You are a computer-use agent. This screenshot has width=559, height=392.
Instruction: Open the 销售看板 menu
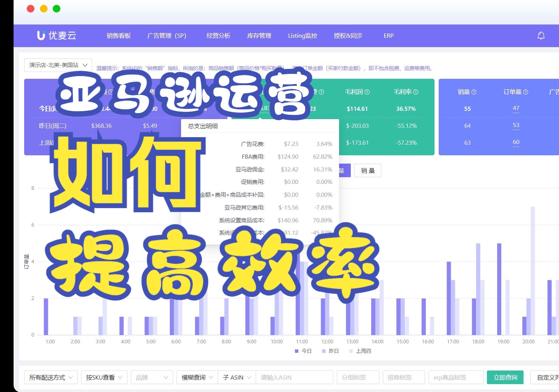tap(119, 36)
